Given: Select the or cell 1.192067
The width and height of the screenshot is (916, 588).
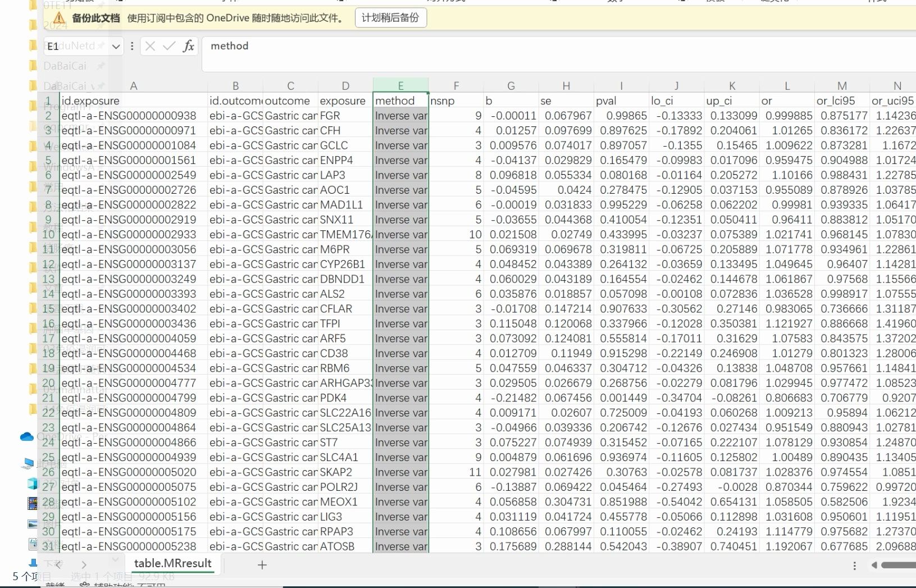Looking at the screenshot, I should click(x=787, y=546).
